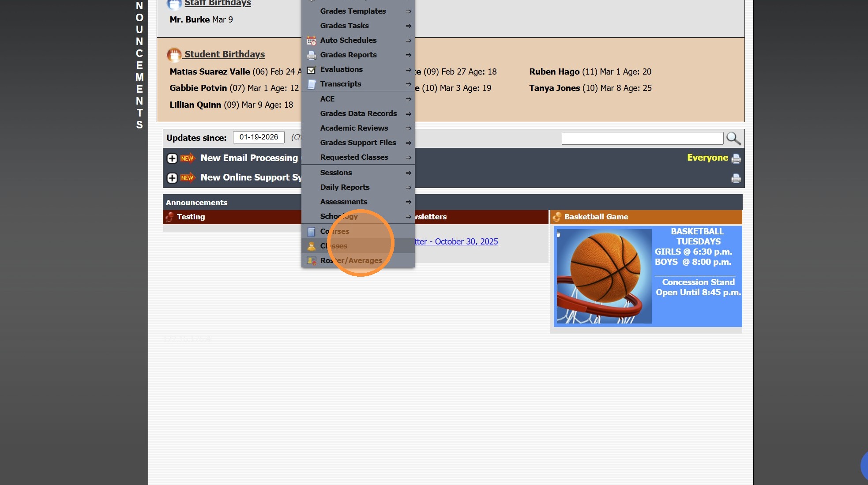This screenshot has height=485, width=868.
Task: Click the magnifying glass search icon
Action: click(x=733, y=139)
